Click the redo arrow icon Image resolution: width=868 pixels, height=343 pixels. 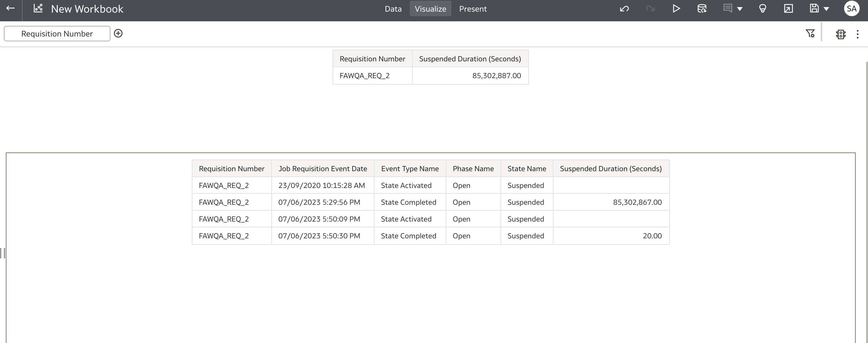[650, 9]
